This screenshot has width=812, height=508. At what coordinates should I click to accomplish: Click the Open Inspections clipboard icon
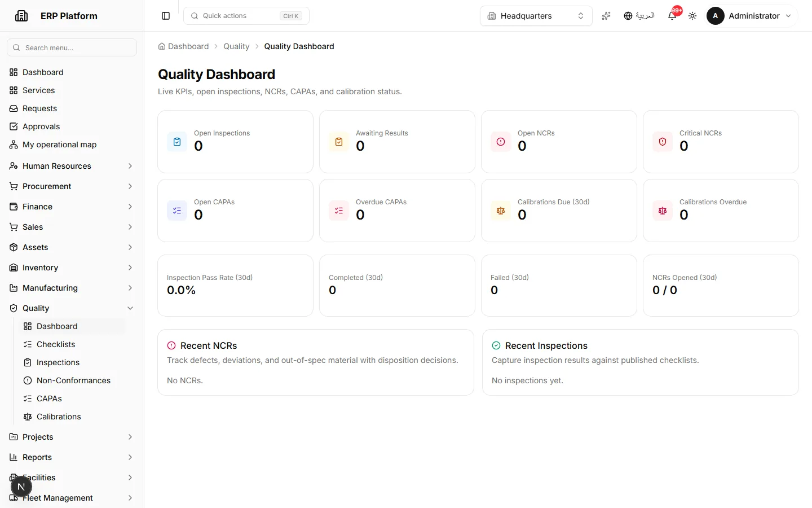[177, 142]
